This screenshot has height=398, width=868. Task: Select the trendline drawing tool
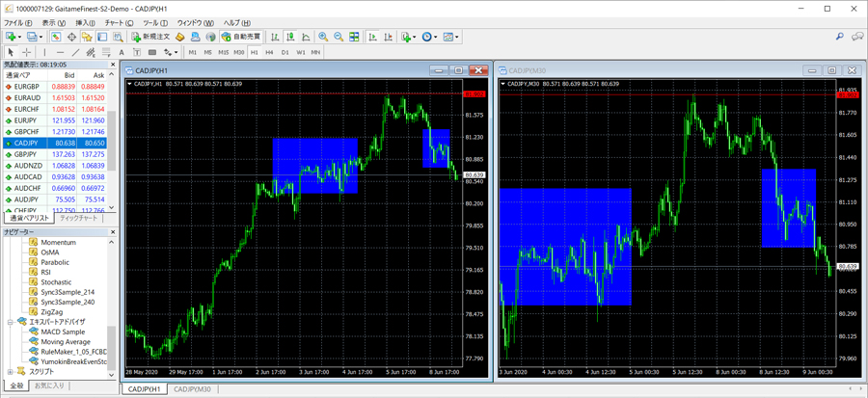76,52
